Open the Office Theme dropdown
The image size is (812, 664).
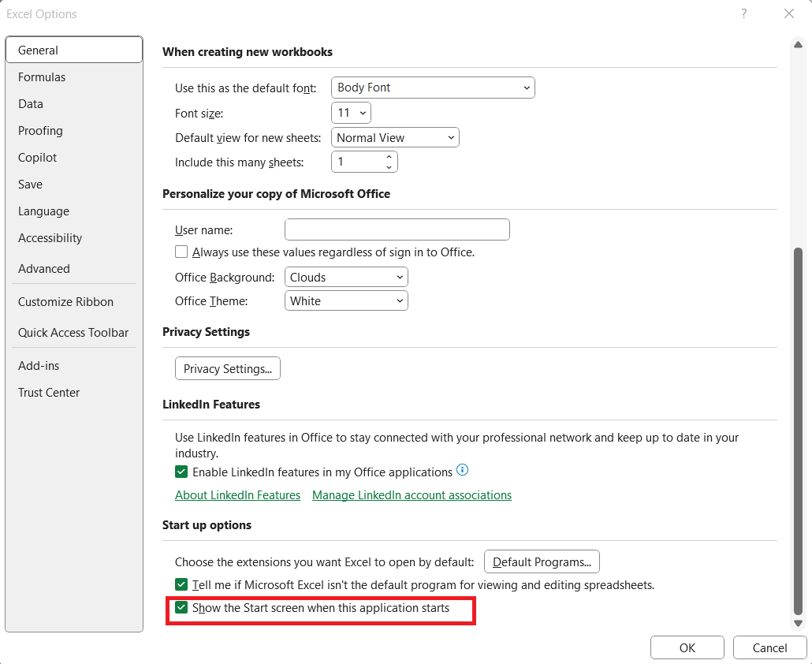pyautogui.click(x=346, y=301)
